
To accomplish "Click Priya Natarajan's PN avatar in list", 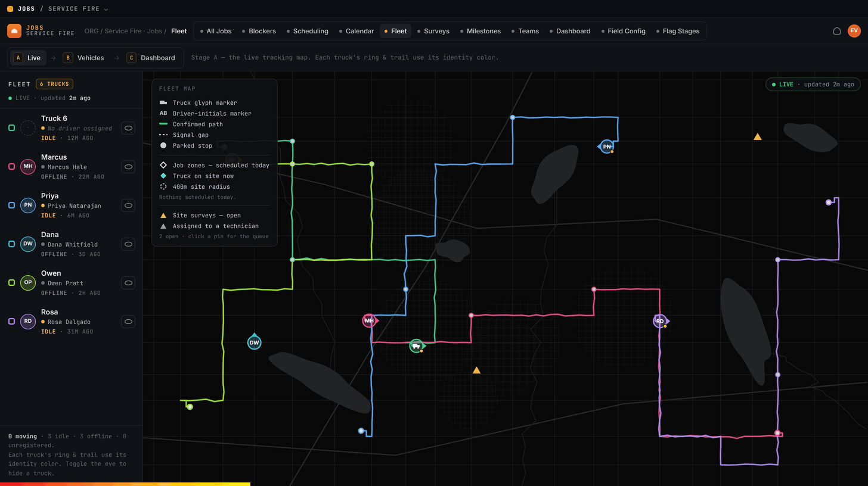I will [28, 205].
